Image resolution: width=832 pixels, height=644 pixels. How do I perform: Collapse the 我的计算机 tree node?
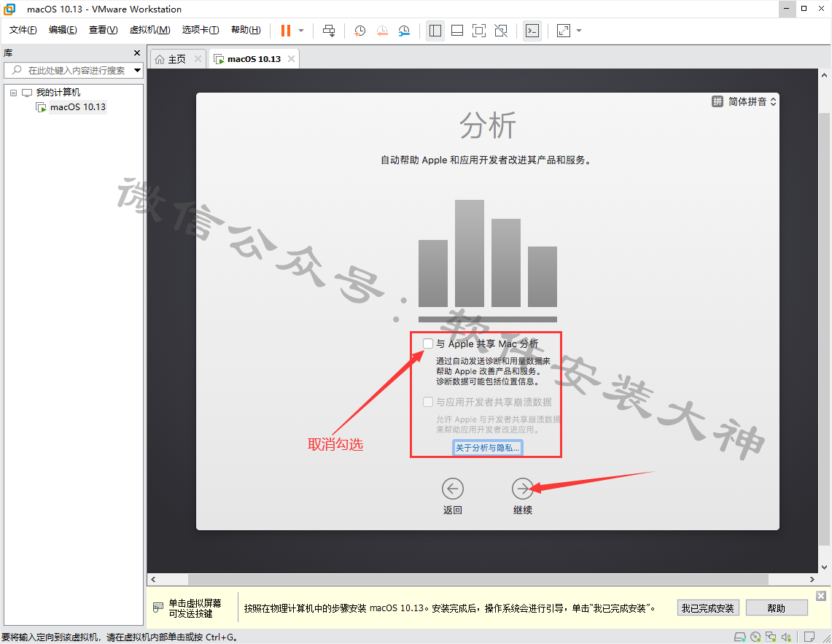click(x=13, y=93)
